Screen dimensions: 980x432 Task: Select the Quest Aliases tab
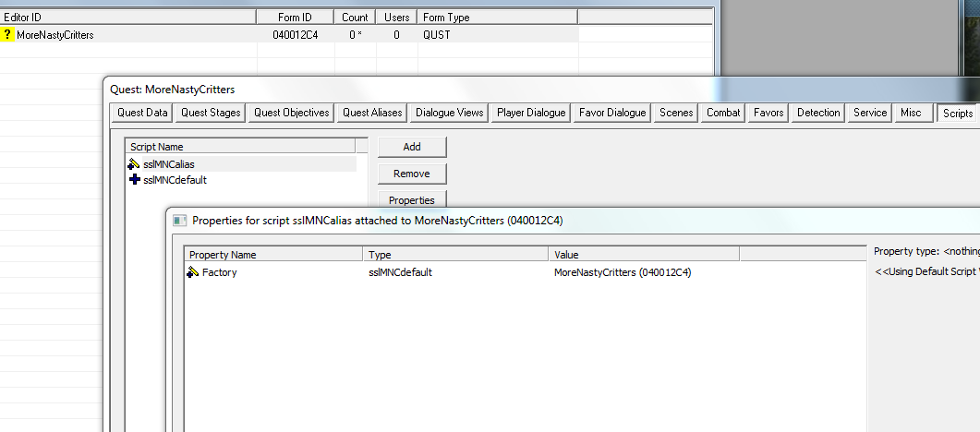tap(372, 113)
